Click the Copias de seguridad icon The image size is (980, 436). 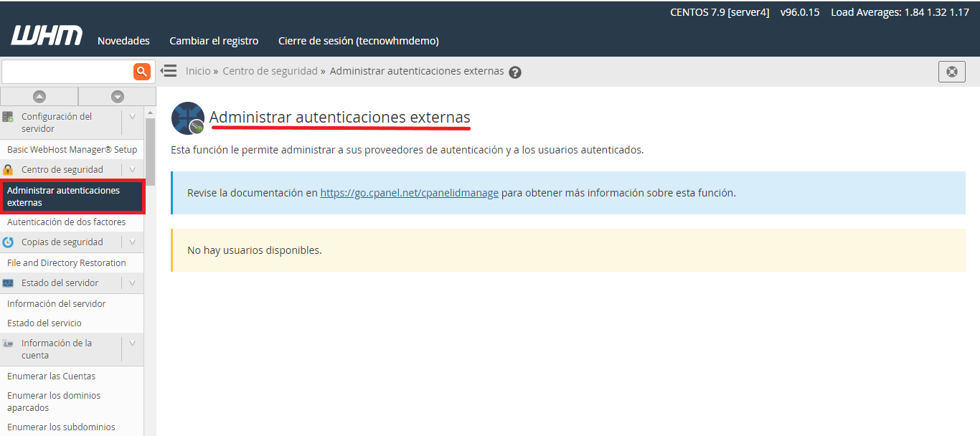click(9, 242)
